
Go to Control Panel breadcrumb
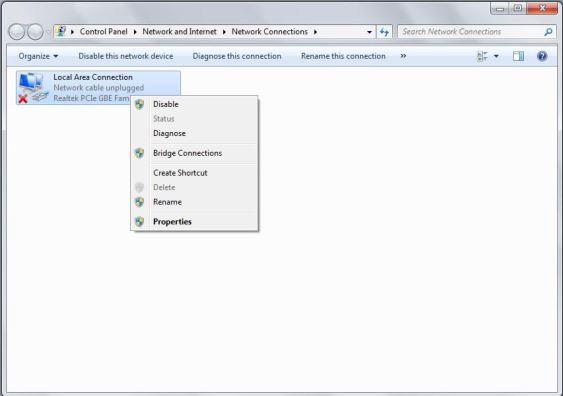[103, 32]
